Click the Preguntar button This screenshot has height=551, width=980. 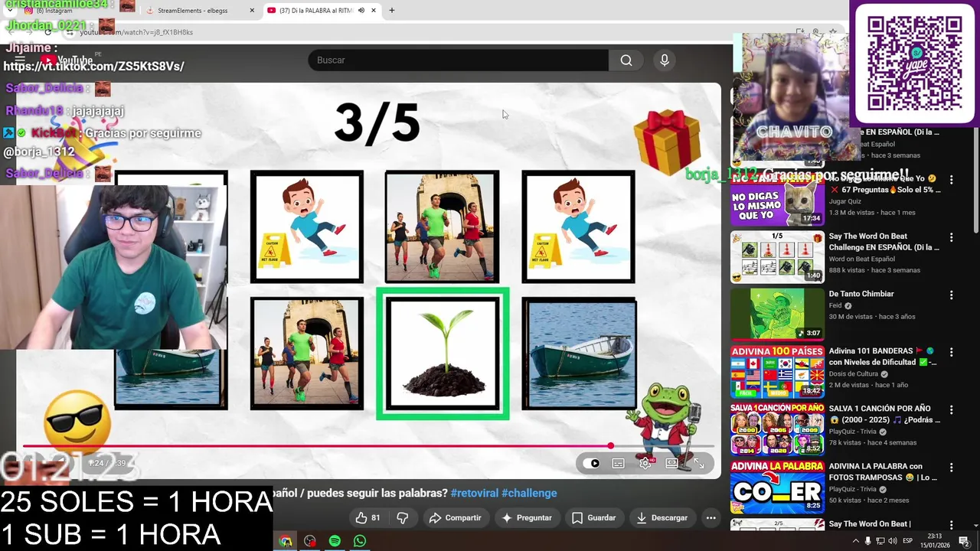click(527, 518)
